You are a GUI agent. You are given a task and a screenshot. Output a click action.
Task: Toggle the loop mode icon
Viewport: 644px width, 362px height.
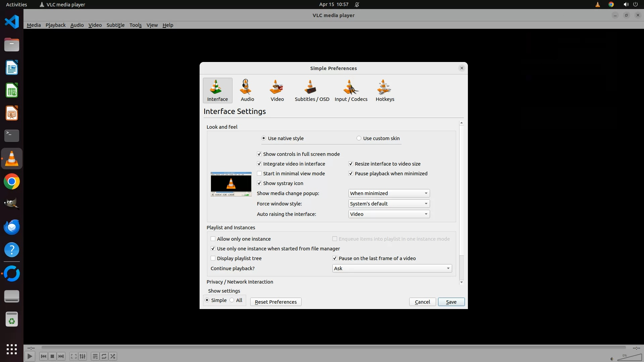pos(104,356)
